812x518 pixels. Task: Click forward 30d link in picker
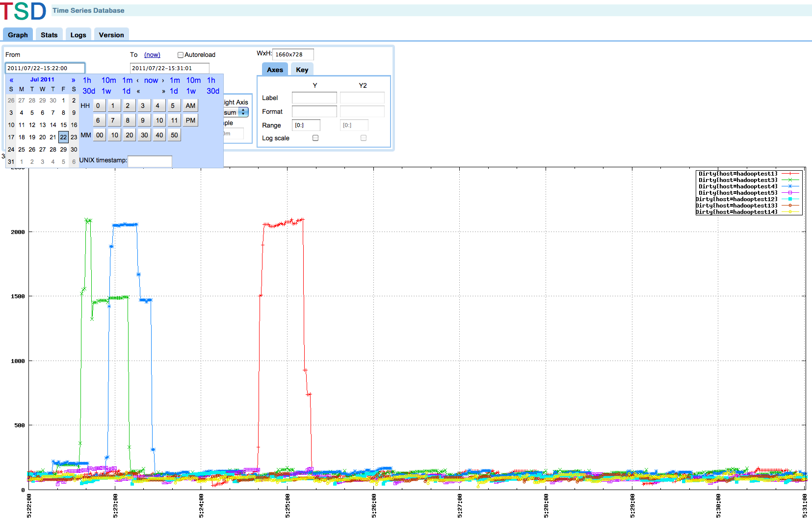point(213,91)
